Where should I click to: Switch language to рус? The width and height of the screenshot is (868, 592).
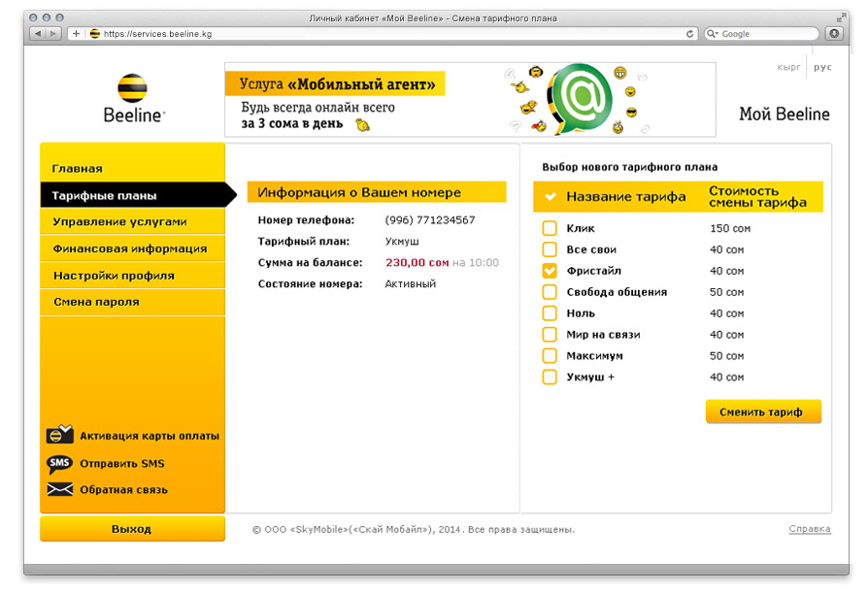coord(822,67)
